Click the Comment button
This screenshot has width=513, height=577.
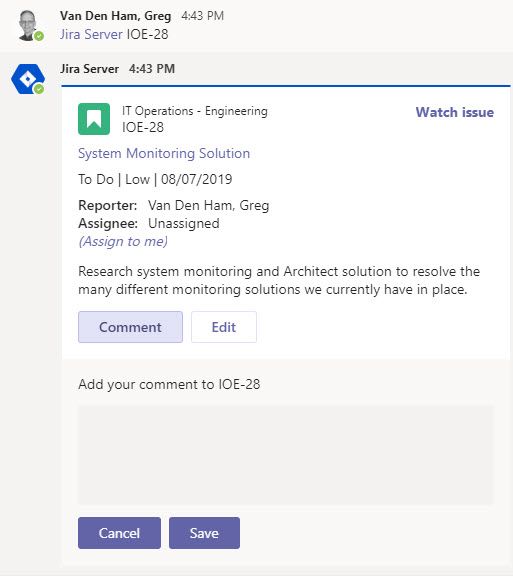pos(130,327)
